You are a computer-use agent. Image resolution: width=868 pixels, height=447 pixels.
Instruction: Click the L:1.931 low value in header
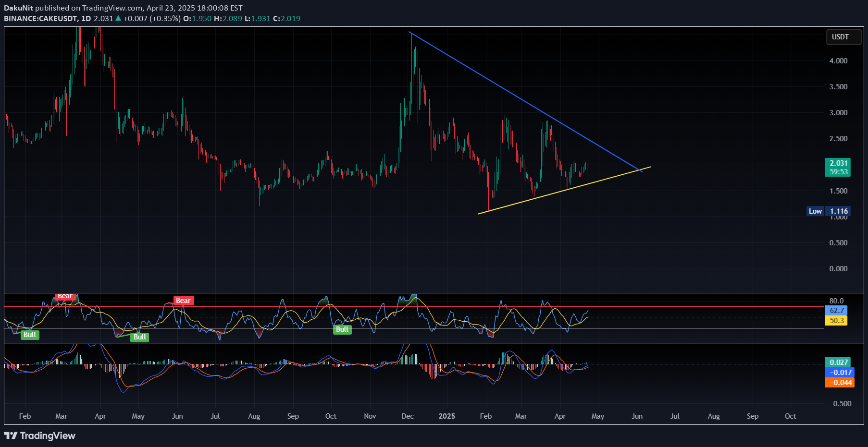(x=258, y=18)
